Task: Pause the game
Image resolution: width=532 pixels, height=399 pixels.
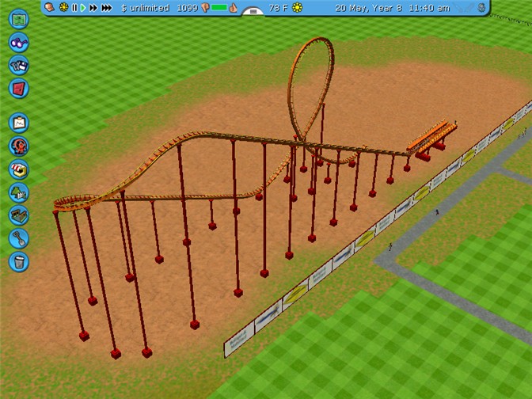Action: click(74, 7)
